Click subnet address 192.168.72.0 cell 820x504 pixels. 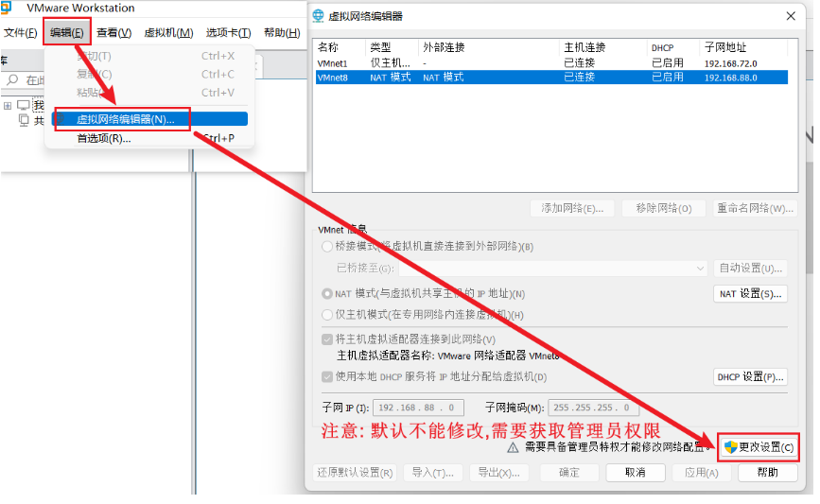pos(730,63)
